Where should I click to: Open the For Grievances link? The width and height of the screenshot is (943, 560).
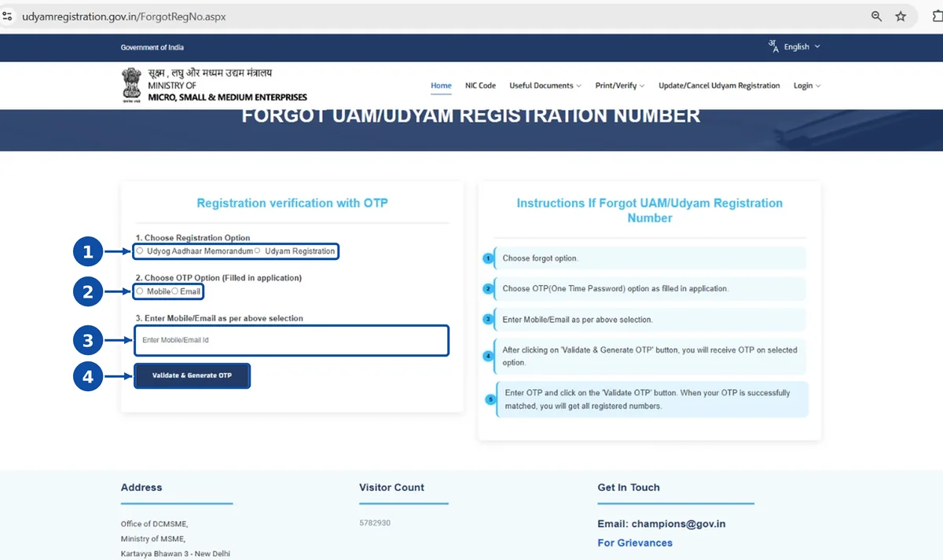click(x=635, y=543)
